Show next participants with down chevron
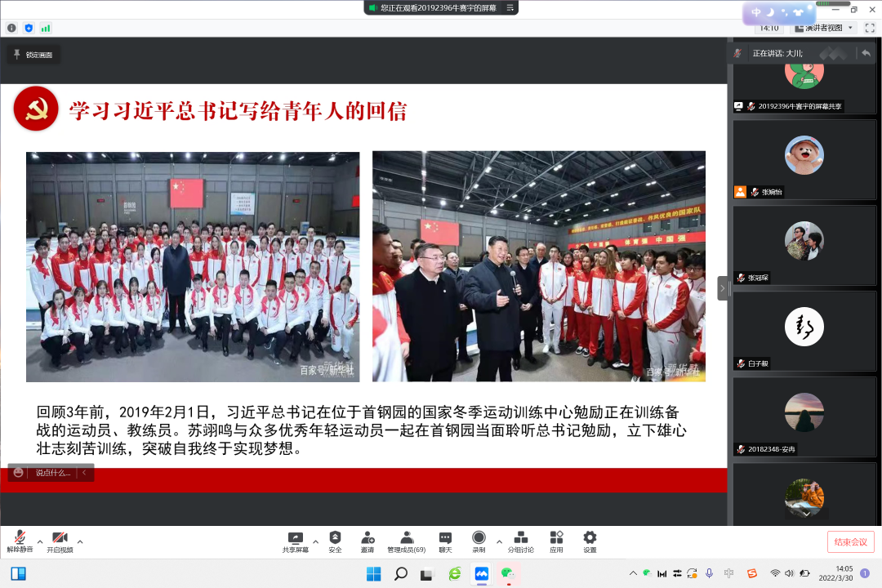Screen dimensions: 882x588 coord(806,514)
